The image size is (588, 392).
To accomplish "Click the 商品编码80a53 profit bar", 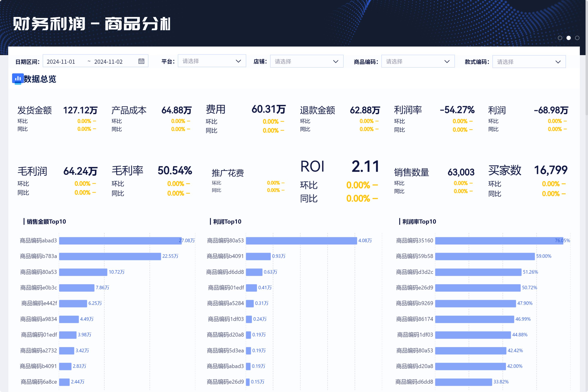I will coord(301,241).
